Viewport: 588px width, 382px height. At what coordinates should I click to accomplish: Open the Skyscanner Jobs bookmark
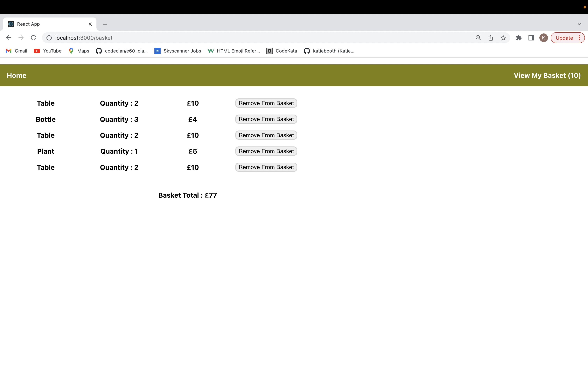coord(177,51)
